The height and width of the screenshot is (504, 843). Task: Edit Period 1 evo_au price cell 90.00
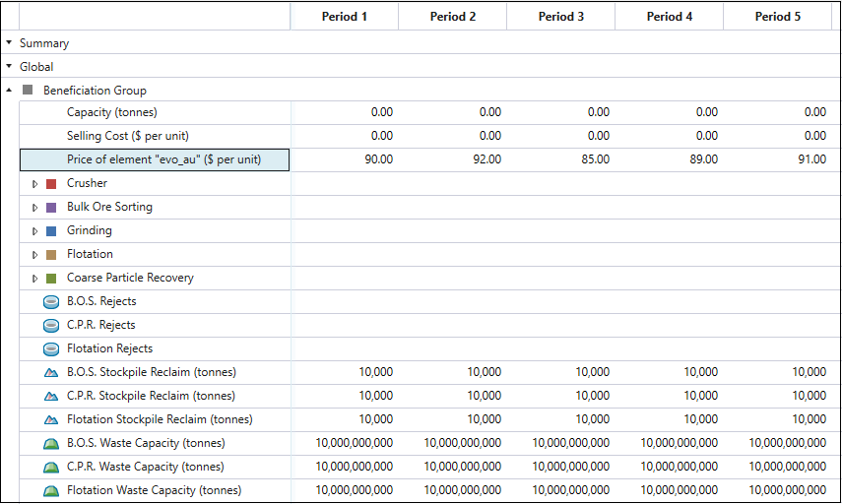pyautogui.click(x=345, y=159)
